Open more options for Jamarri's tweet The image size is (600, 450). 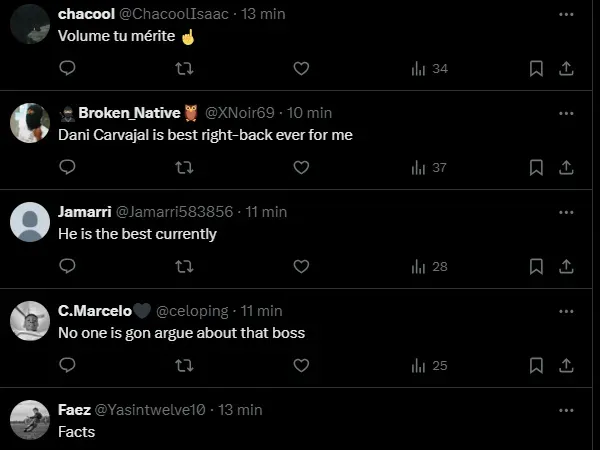click(x=566, y=212)
